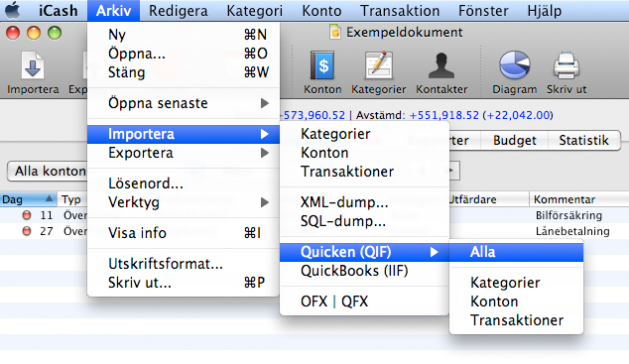This screenshot has height=364, width=629.
Task: Select Kategorier in the Importera submenu
Action: pos(364,134)
